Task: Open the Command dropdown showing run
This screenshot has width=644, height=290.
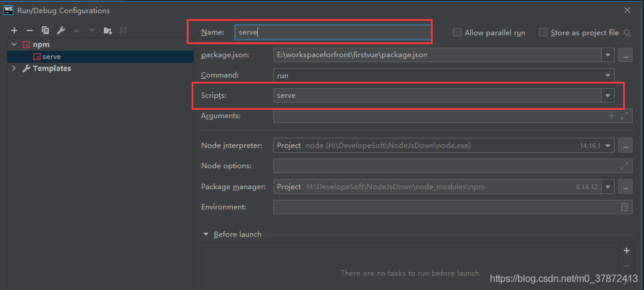Action: coord(608,76)
